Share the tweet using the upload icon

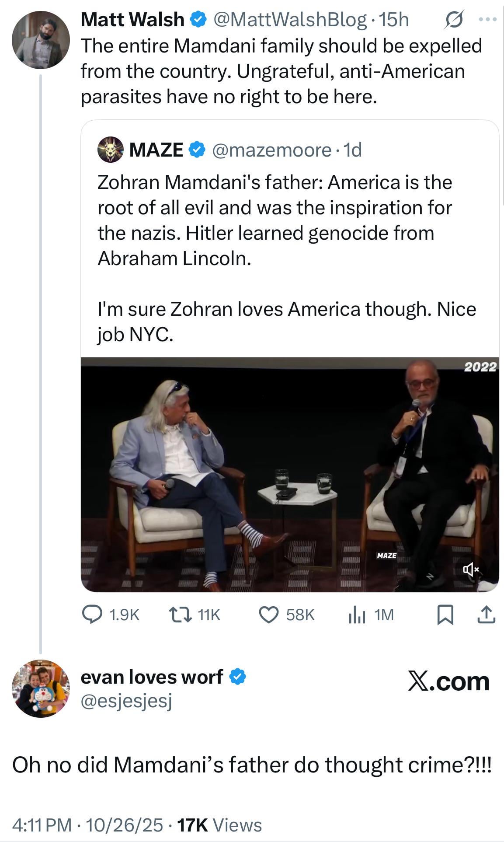pyautogui.click(x=486, y=615)
